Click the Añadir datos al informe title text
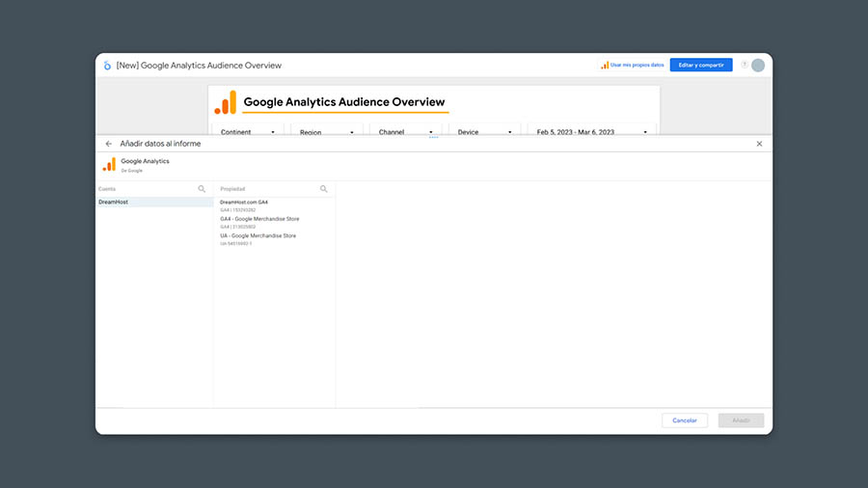Image resolution: width=868 pixels, height=488 pixels. coord(160,144)
